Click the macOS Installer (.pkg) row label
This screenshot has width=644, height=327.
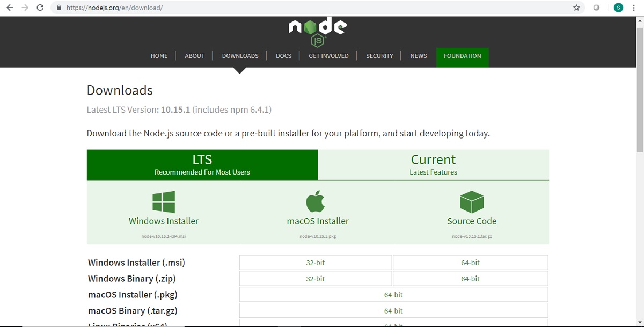(x=133, y=295)
